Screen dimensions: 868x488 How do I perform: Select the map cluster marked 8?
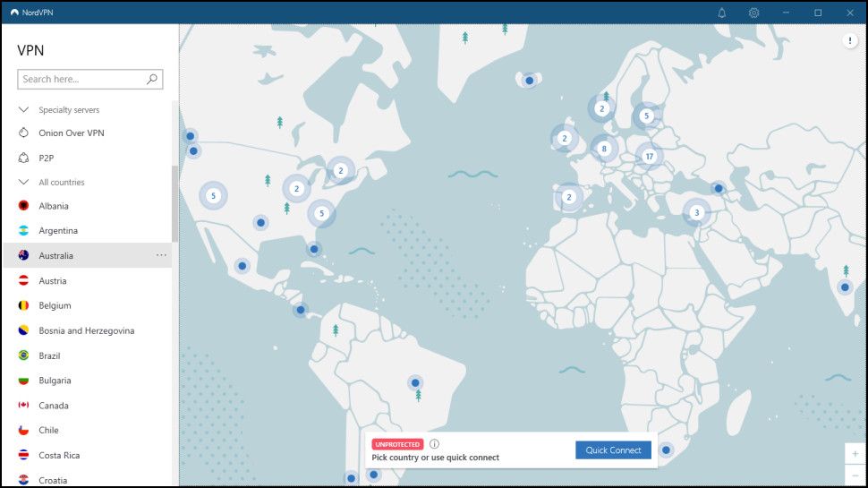(x=604, y=149)
